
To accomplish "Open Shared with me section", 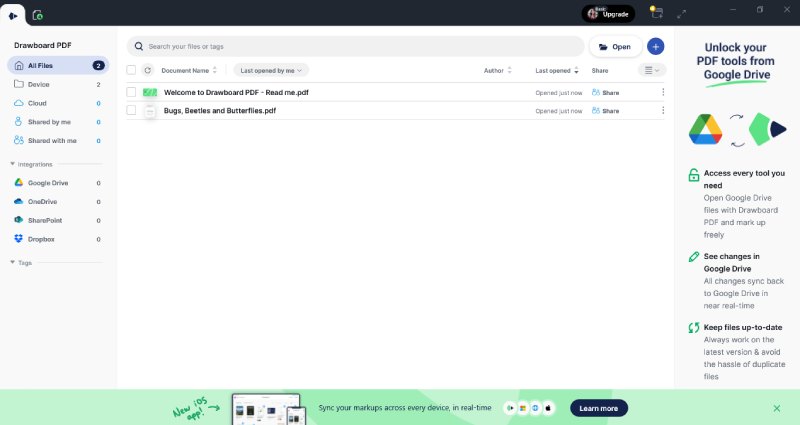I will tap(58, 140).
